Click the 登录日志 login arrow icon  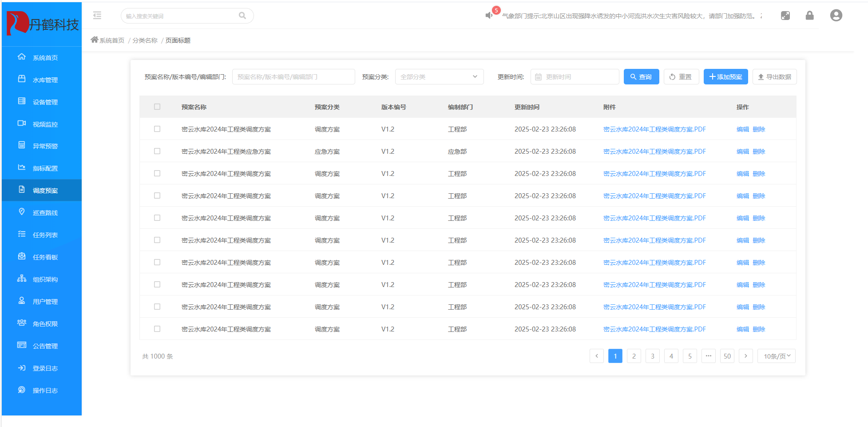pos(22,367)
